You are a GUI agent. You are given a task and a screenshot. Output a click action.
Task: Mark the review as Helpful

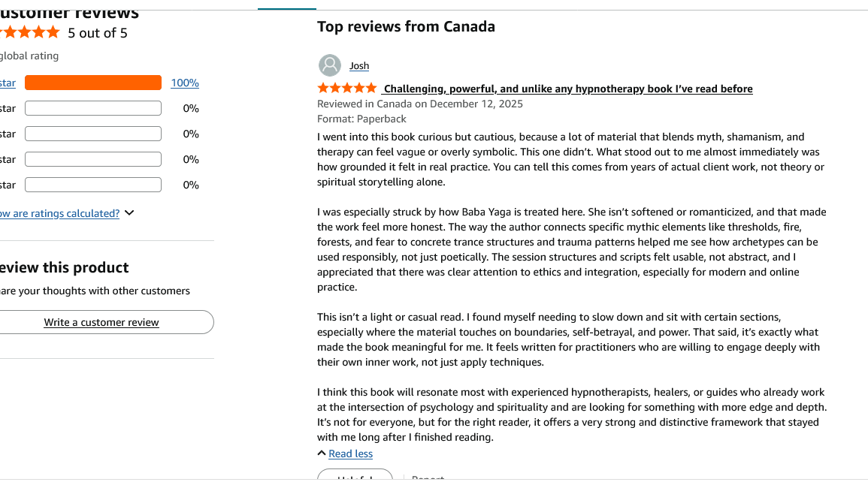(355, 477)
